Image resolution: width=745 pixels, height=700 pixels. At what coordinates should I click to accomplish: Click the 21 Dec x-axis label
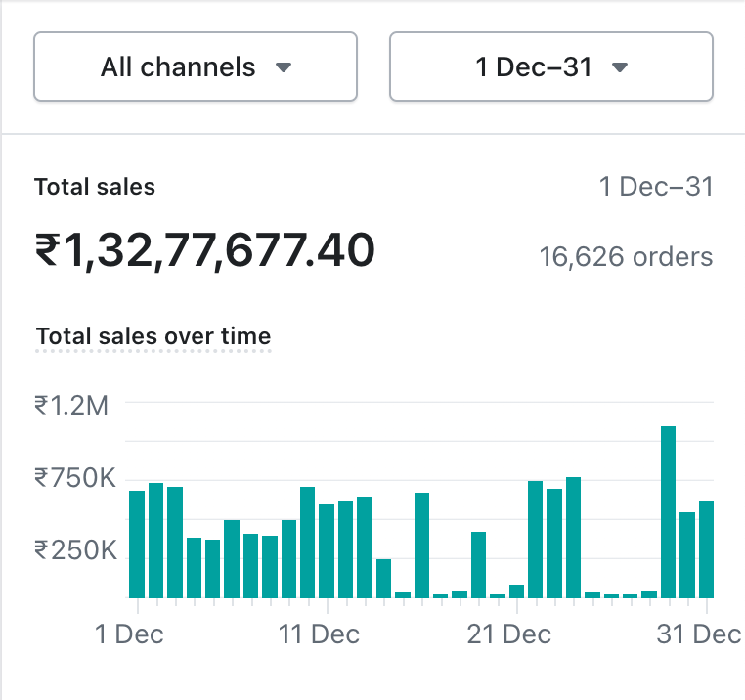tap(509, 634)
